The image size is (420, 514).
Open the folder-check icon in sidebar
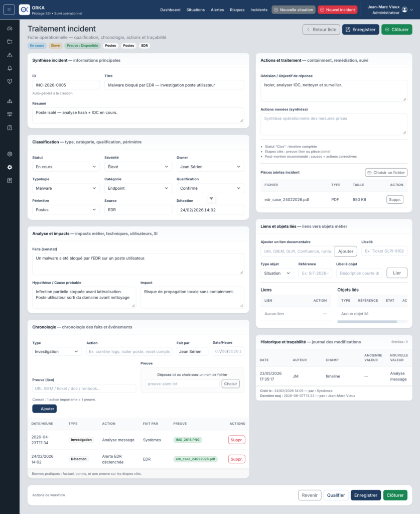tap(10, 42)
